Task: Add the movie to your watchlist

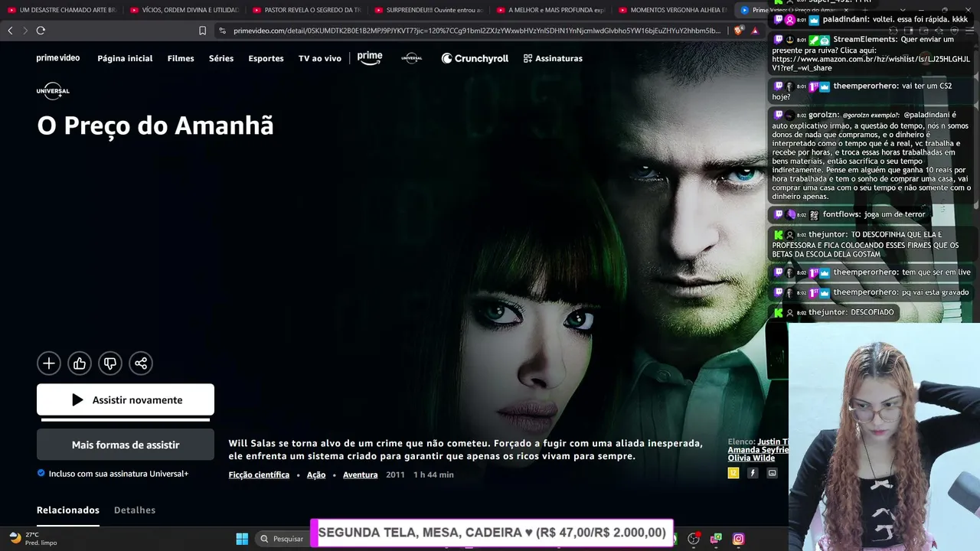Action: [x=49, y=364]
